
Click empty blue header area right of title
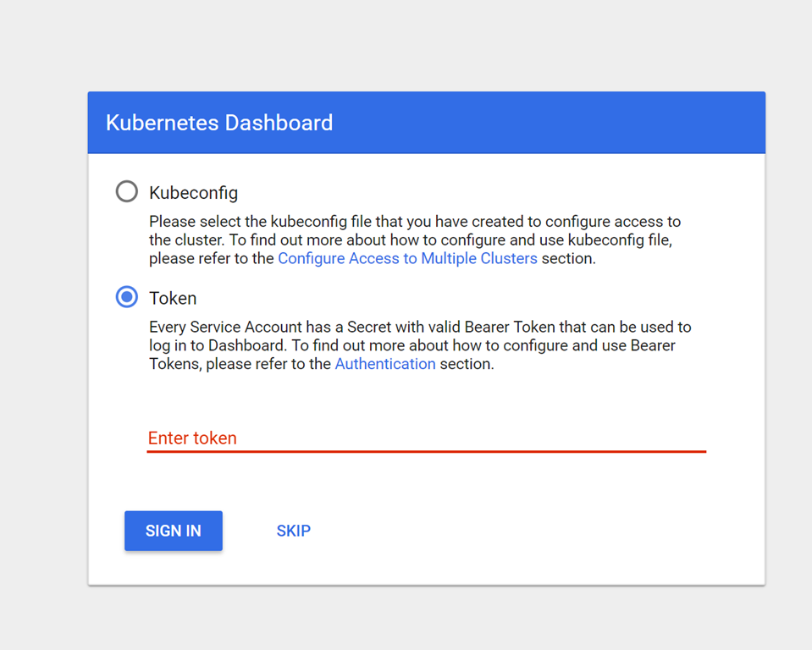(x=550, y=123)
